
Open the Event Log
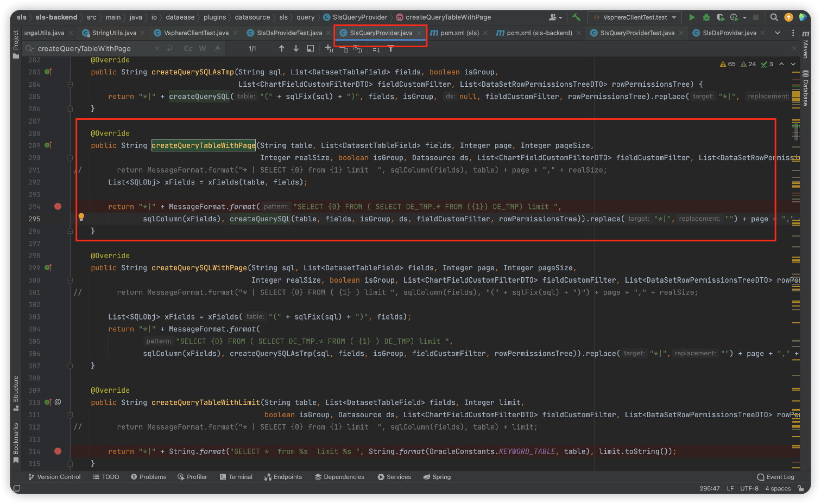tap(775, 477)
